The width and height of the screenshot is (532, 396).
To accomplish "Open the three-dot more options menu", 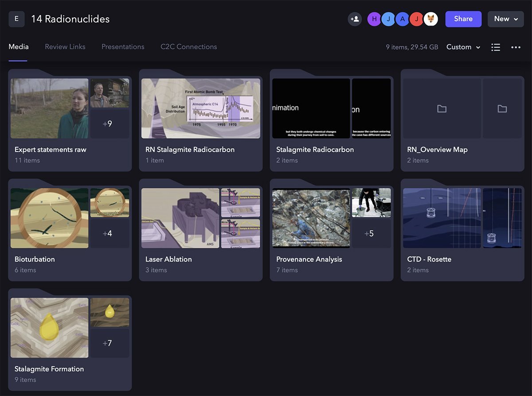I will [516, 47].
